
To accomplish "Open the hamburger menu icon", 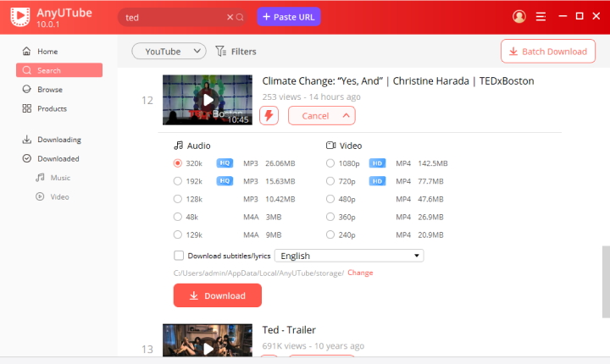I will 541,16.
